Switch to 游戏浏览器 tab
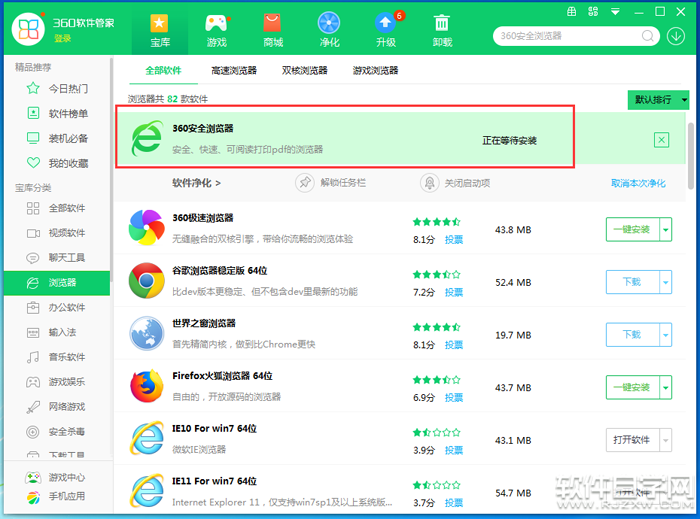The height and width of the screenshot is (519, 700). [375, 71]
